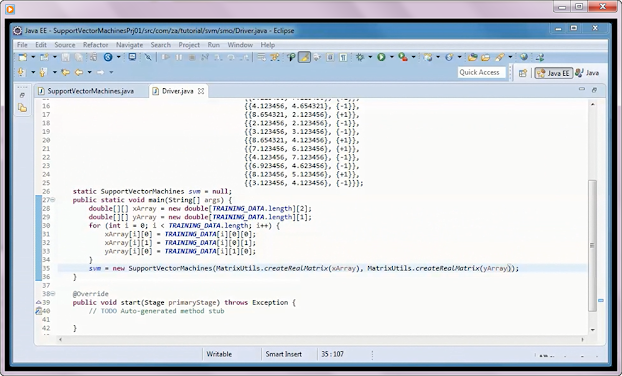Click Writable in status bar

click(219, 354)
